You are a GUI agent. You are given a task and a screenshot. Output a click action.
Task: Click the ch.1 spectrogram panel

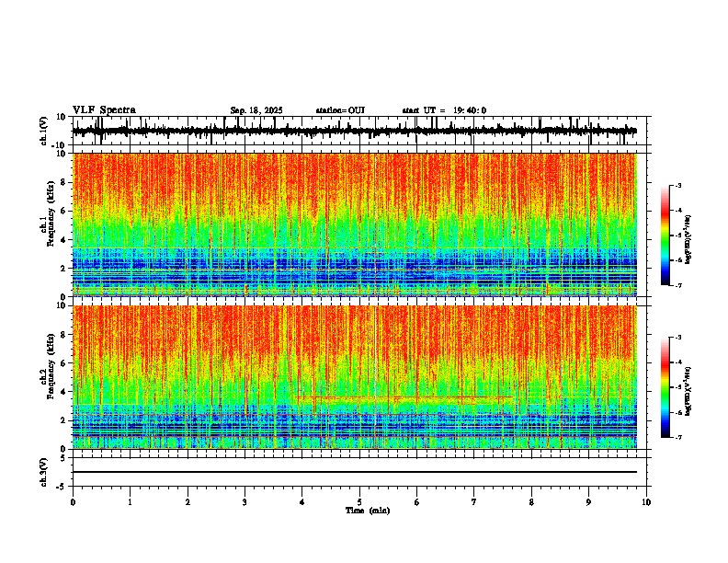[355, 224]
